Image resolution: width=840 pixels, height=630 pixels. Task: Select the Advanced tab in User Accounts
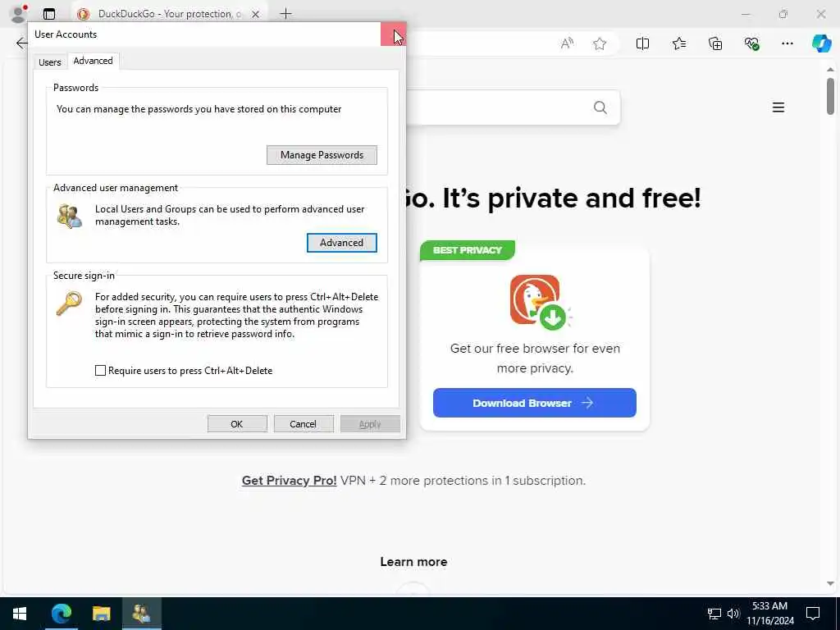coord(94,61)
